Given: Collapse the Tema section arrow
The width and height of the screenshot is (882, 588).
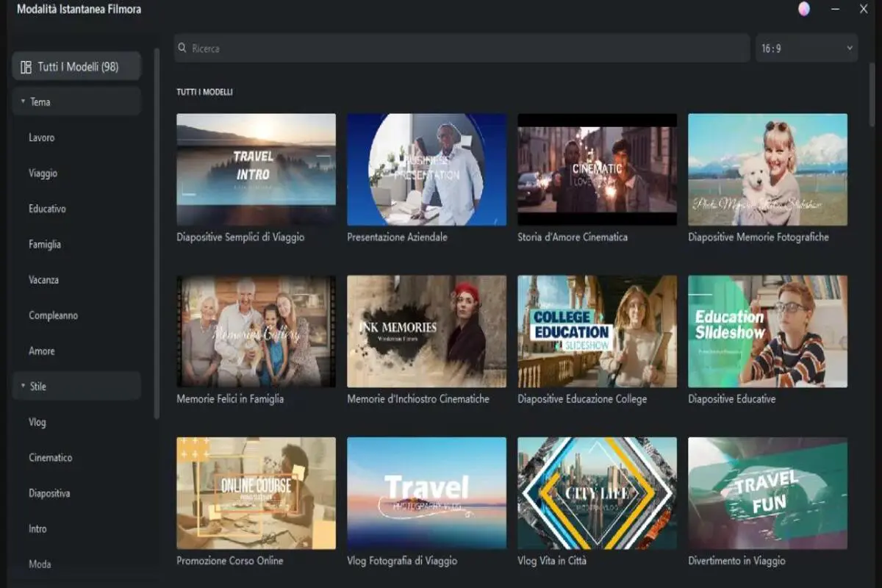Looking at the screenshot, I should [23, 102].
